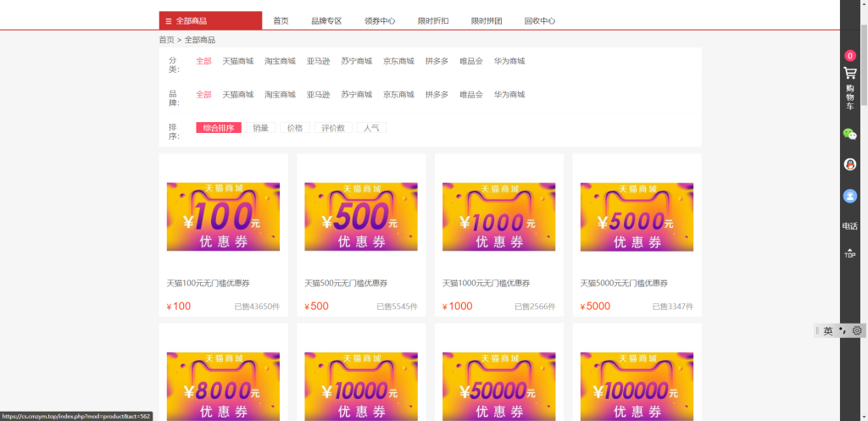The image size is (868, 421).
Task: Click the sales count 已售2566件
Action: point(535,307)
